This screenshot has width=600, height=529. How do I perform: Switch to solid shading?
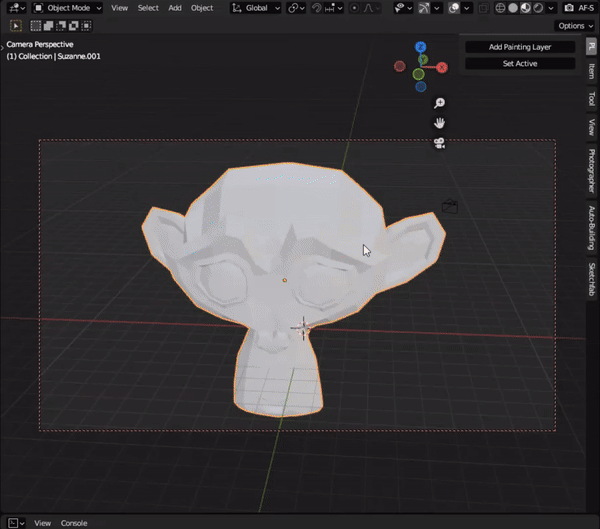tap(513, 8)
